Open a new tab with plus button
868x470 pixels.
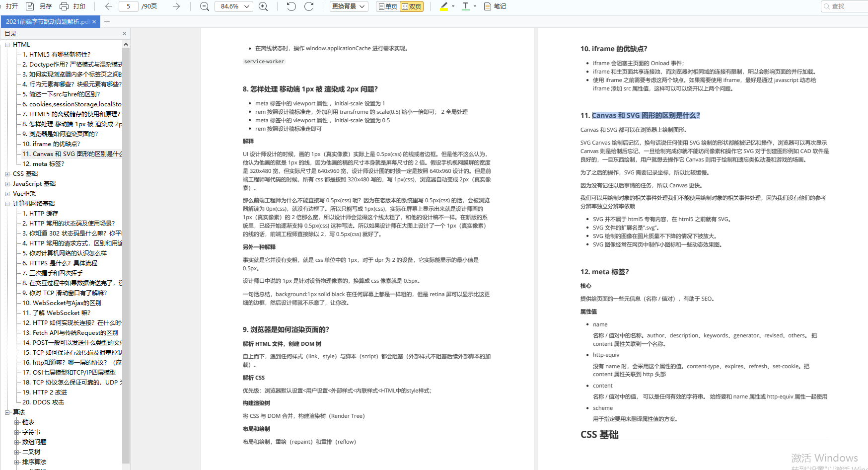coord(107,21)
